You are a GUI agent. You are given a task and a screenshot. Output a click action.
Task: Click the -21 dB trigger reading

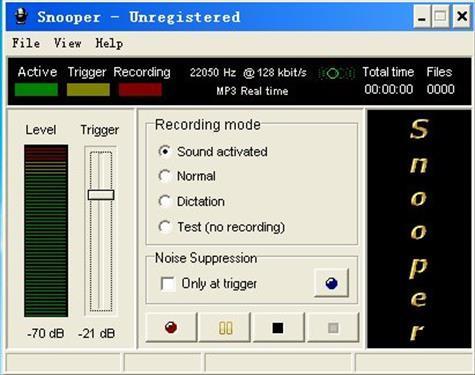pyautogui.click(x=97, y=333)
